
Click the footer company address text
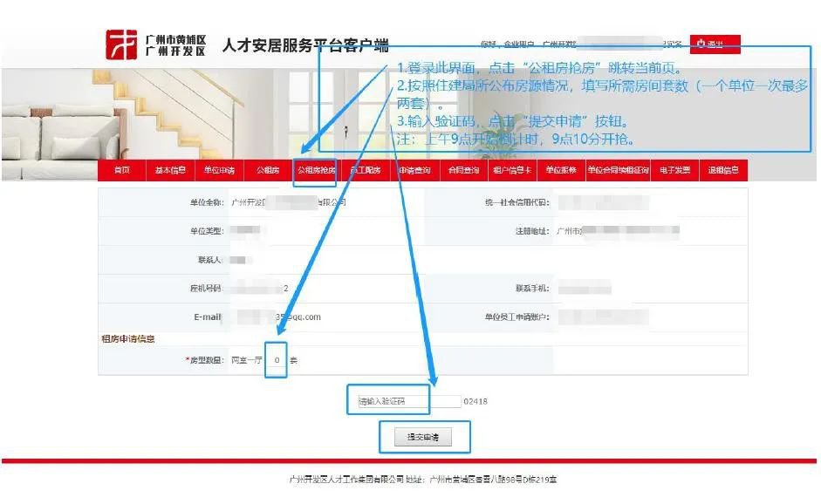click(x=423, y=479)
